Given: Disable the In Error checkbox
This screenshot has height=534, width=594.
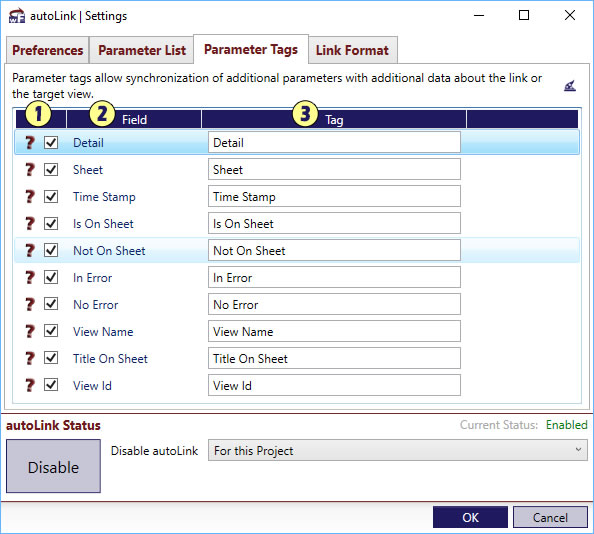Looking at the screenshot, I should point(51,278).
